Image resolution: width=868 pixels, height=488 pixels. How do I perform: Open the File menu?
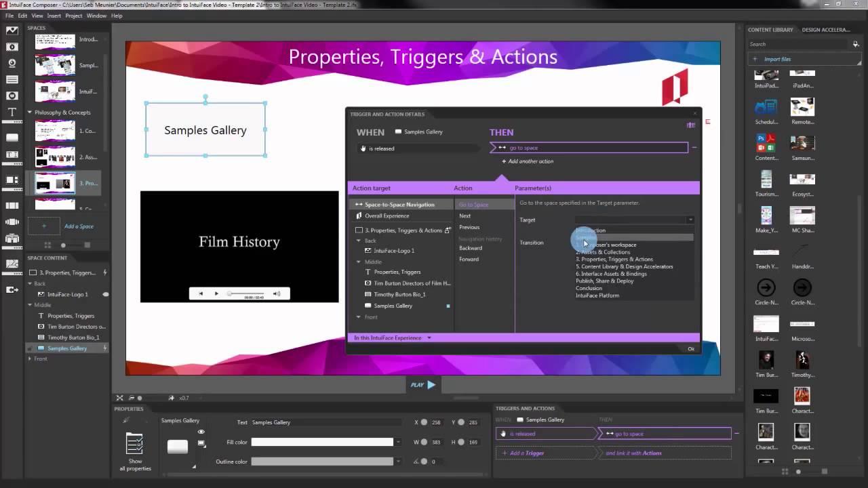pos(9,16)
